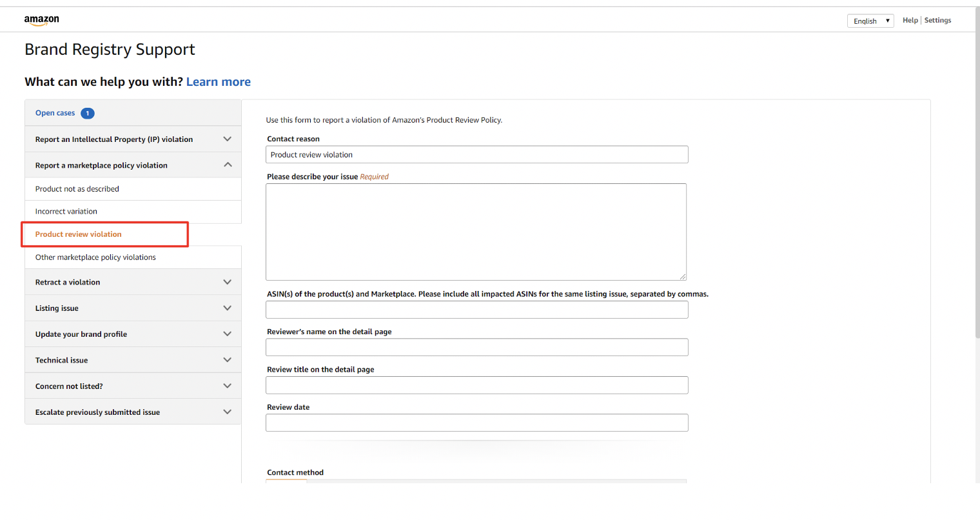Viewport: 980px width, 520px height.
Task: Click 'Review title on the detail page' label
Action: pyautogui.click(x=320, y=370)
